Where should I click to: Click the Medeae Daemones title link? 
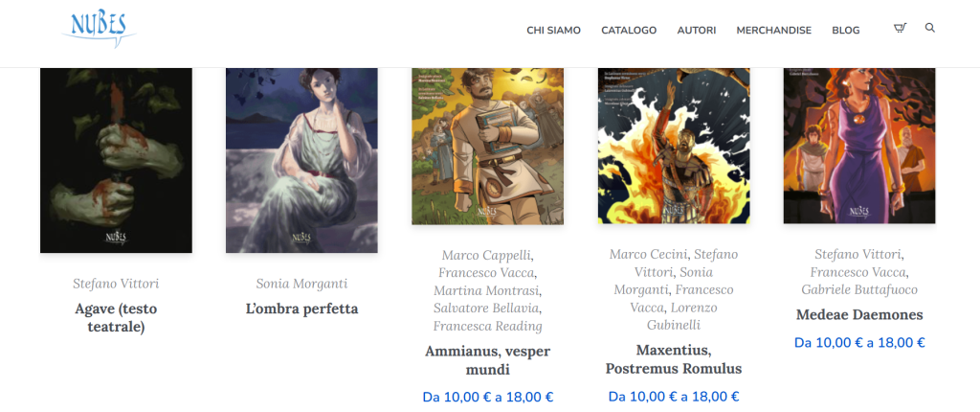point(859,315)
